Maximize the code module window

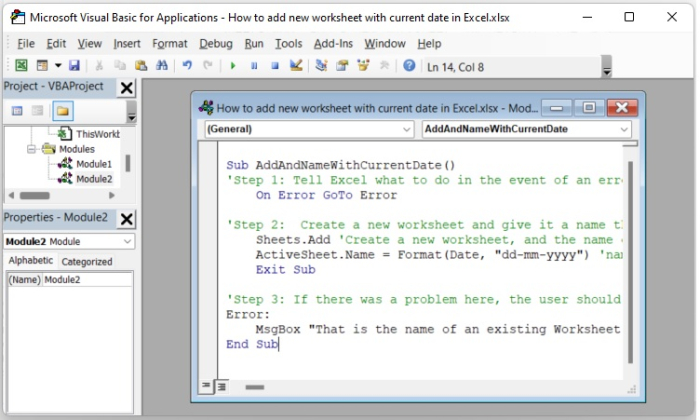click(589, 108)
